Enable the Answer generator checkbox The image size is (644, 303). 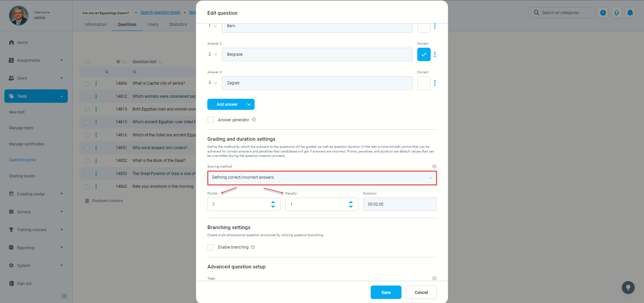tap(211, 120)
